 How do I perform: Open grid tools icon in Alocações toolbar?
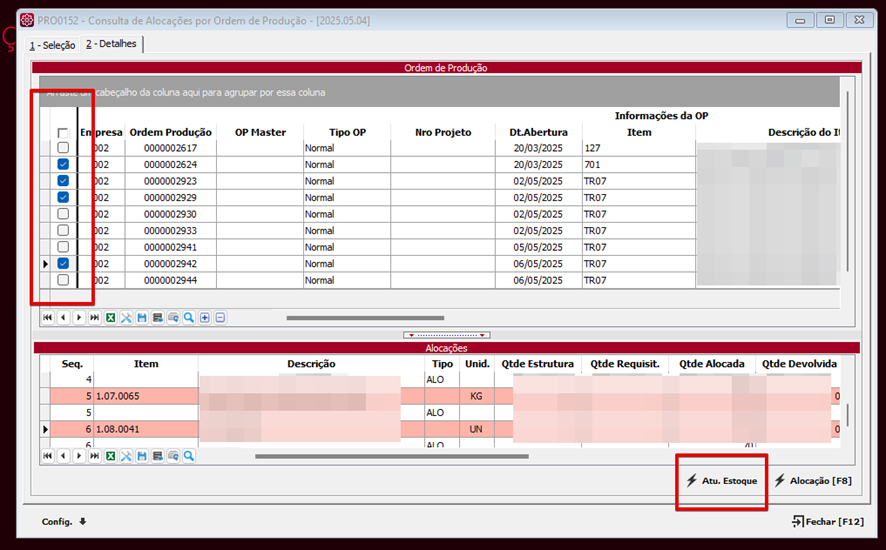coord(126,456)
